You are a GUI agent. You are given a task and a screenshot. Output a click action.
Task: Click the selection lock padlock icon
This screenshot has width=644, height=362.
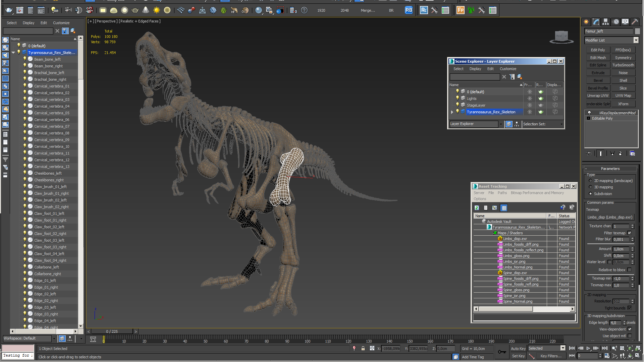pos(363,349)
